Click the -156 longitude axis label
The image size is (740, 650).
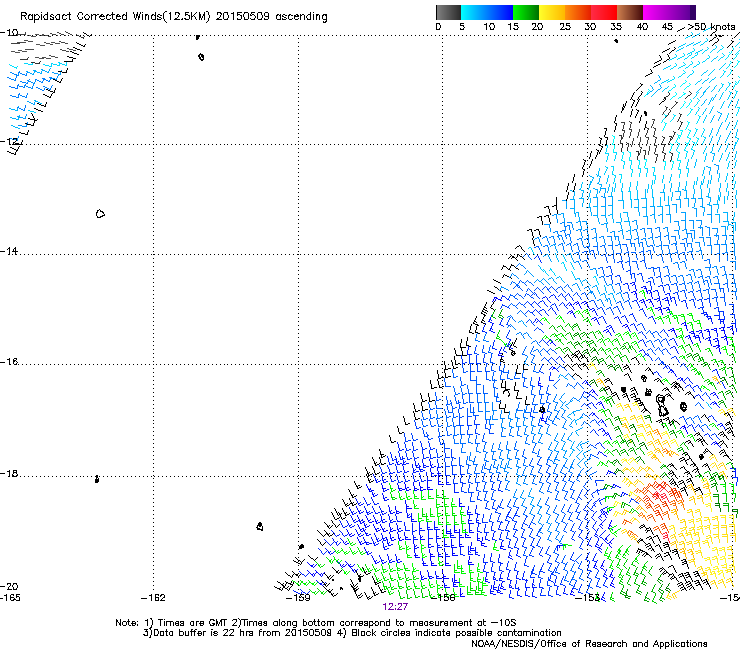click(x=443, y=598)
